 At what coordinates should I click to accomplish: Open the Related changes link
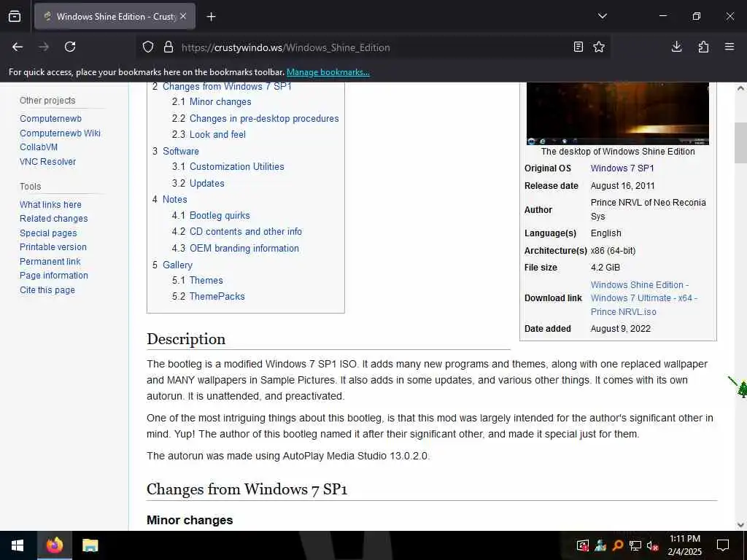click(x=54, y=219)
